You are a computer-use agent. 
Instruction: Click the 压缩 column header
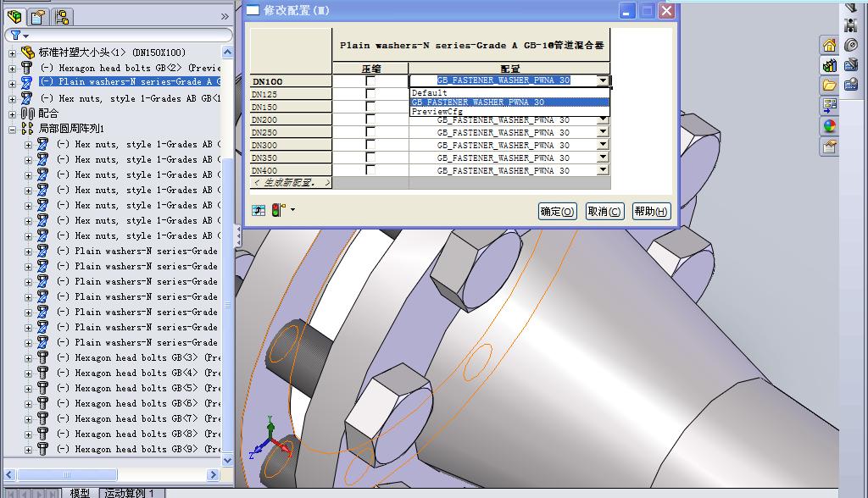(371, 69)
